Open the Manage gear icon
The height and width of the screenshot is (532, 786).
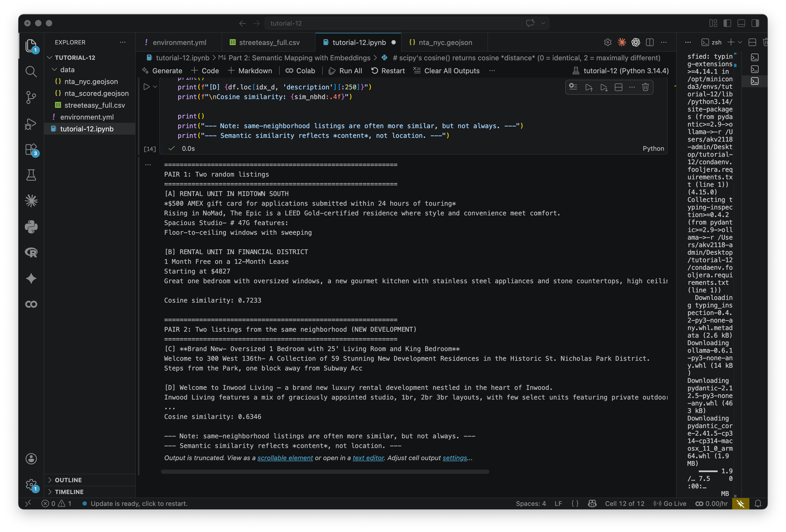(31, 485)
